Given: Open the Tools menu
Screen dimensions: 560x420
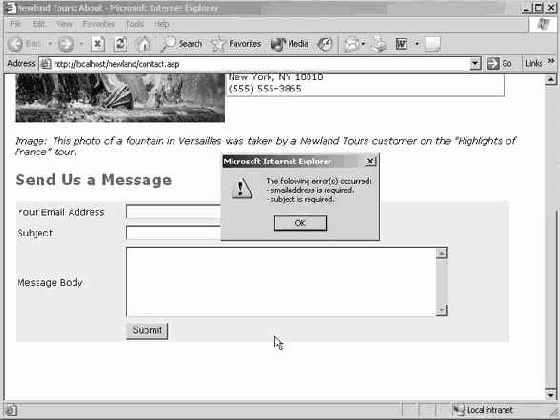Looking at the screenshot, I should pyautogui.click(x=135, y=24).
